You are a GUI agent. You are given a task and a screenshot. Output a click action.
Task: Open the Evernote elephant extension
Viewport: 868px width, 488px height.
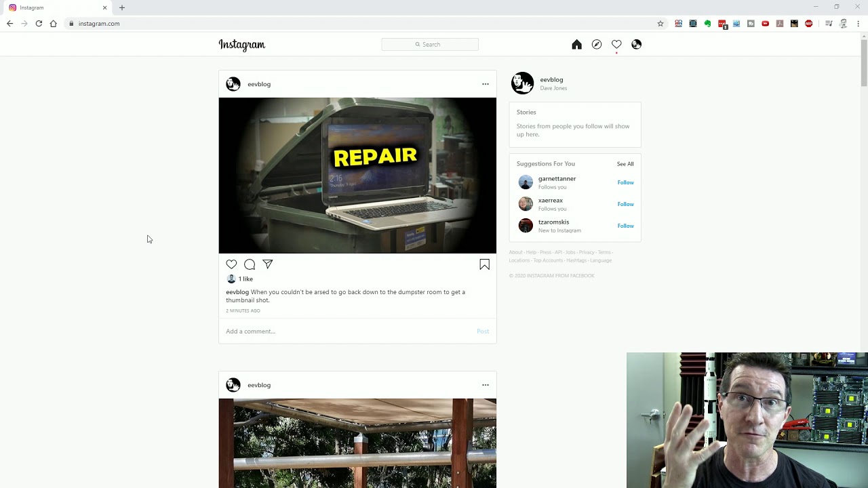coord(707,23)
